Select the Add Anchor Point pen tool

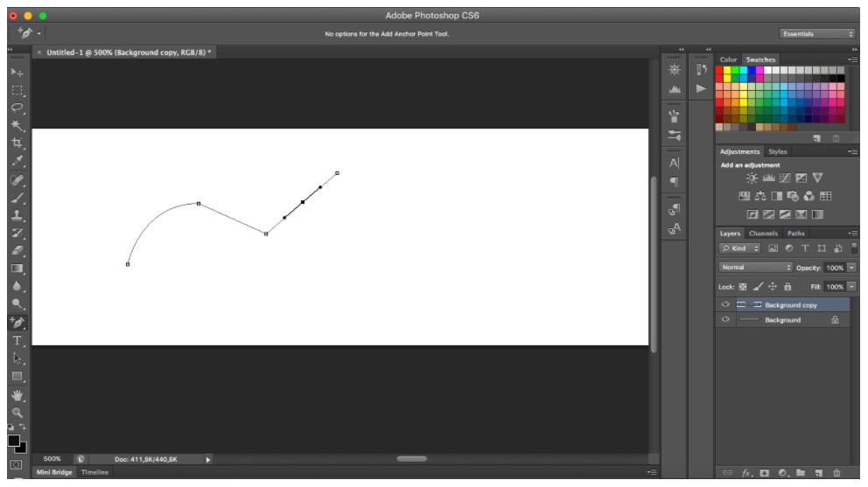coord(17,322)
